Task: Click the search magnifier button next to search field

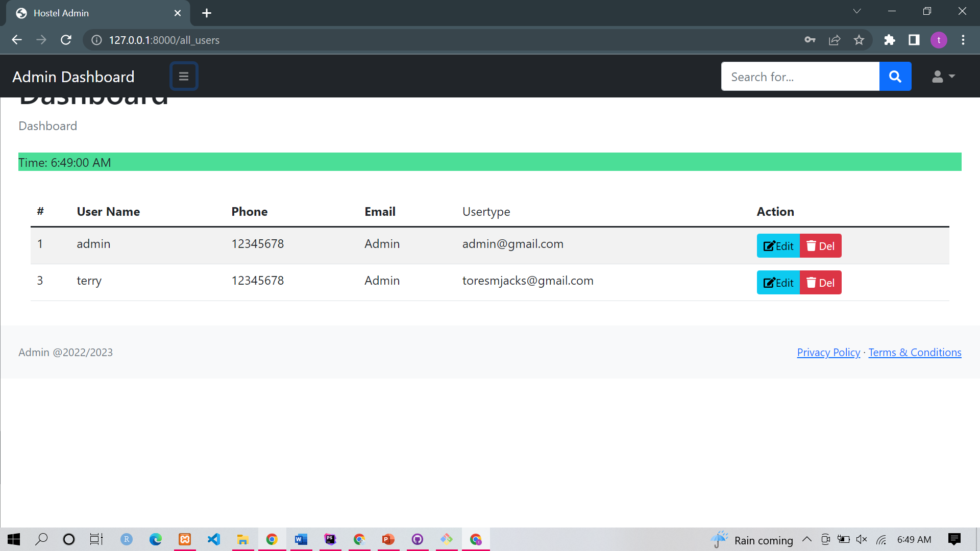Action: point(895,76)
